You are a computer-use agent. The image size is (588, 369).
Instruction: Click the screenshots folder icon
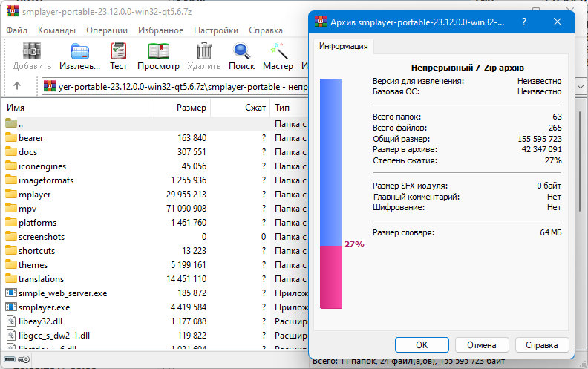[x=11, y=237]
